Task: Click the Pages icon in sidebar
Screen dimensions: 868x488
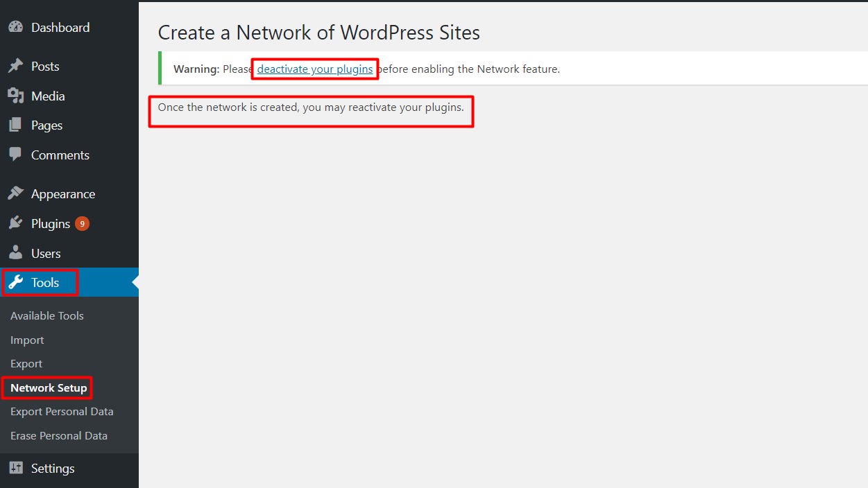Action: click(x=15, y=125)
